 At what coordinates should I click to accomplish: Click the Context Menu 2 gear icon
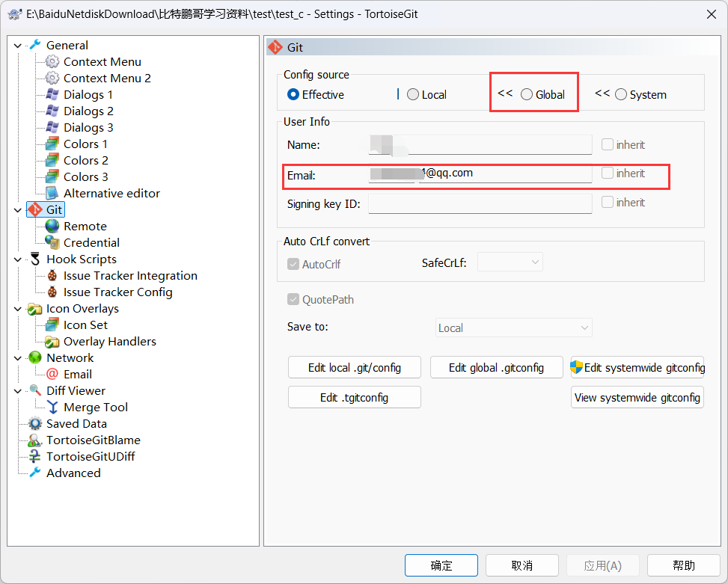click(52, 78)
